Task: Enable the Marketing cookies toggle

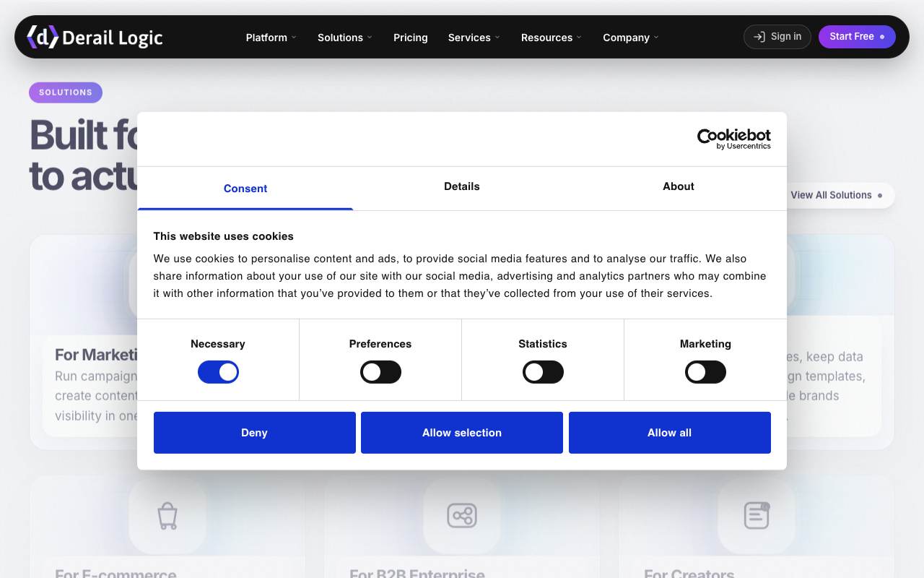Action: coord(705,372)
